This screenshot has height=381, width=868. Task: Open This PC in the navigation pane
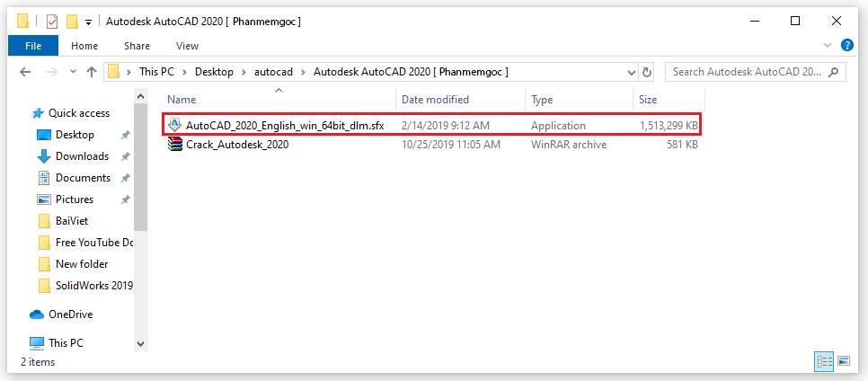[66, 343]
